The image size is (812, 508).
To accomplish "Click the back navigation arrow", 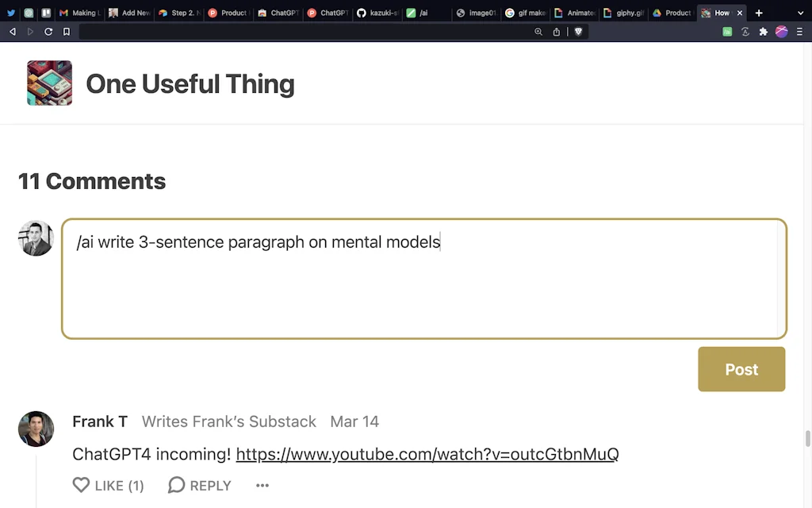I will click(x=12, y=31).
